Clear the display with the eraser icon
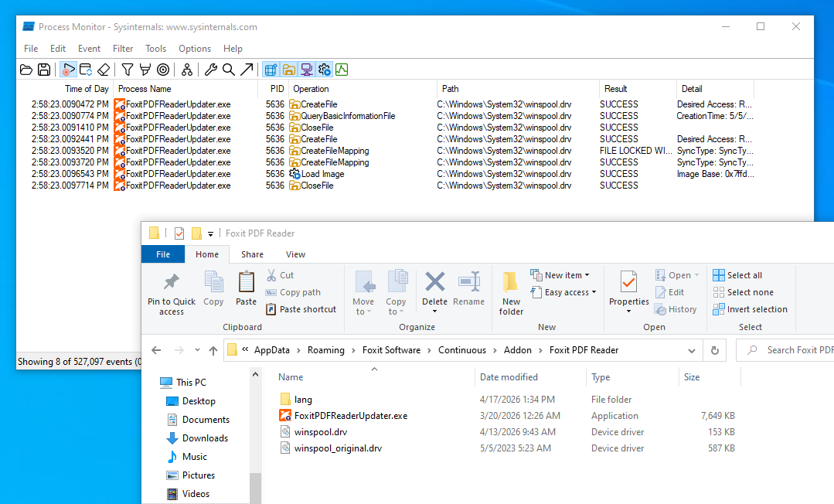 click(x=104, y=70)
